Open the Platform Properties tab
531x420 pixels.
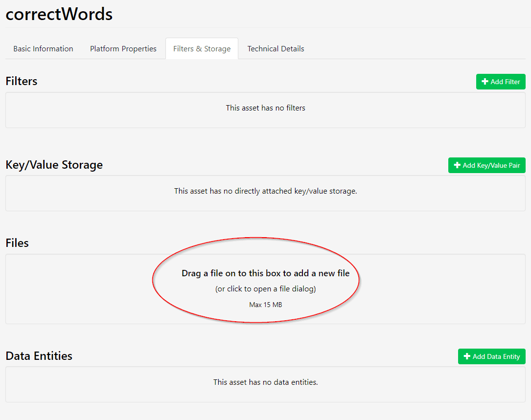[123, 49]
